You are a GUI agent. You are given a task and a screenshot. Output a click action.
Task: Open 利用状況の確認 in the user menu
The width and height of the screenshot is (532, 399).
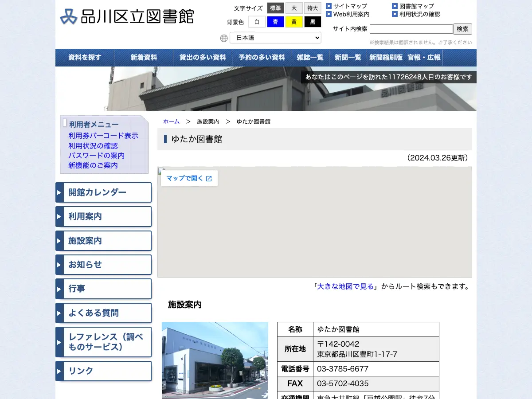[93, 146]
